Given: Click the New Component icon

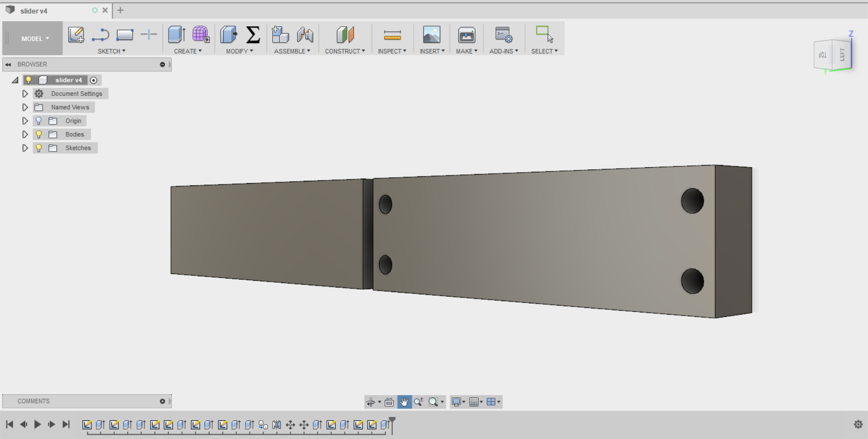Looking at the screenshot, I should (x=280, y=34).
